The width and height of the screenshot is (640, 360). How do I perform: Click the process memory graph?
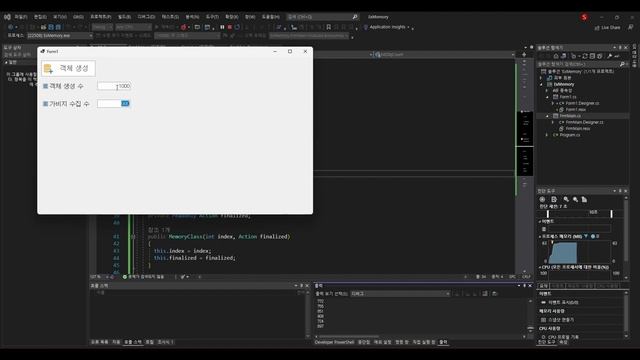(x=580, y=252)
